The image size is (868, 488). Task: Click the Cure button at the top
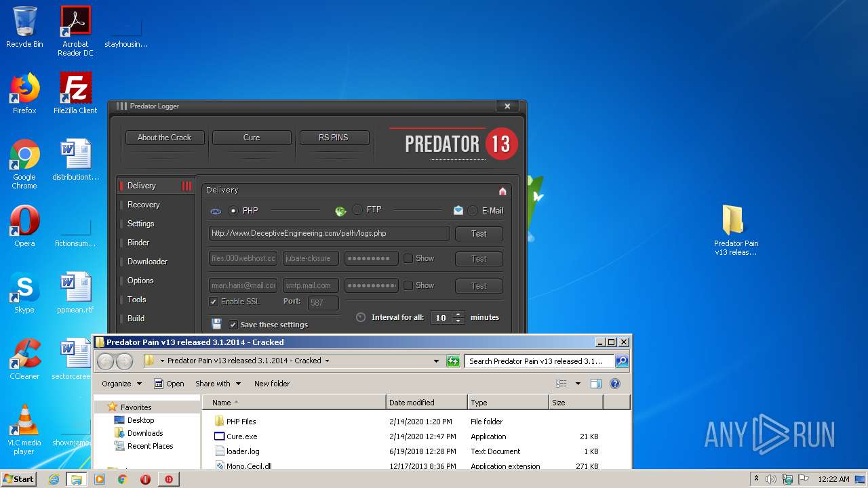[x=252, y=138]
